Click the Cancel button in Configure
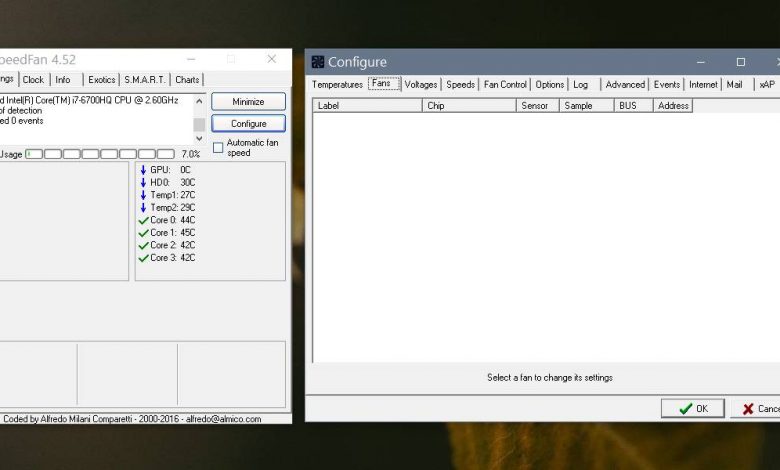 tap(756, 409)
